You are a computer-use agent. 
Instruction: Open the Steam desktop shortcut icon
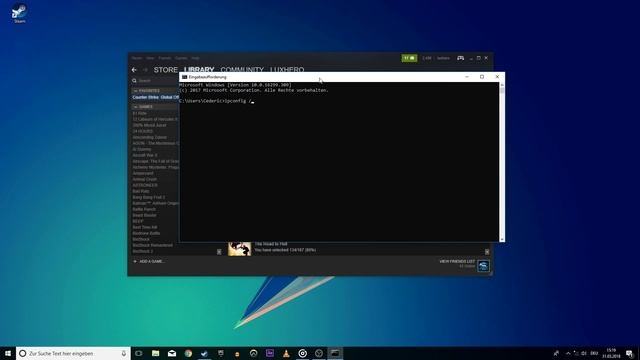(19, 13)
